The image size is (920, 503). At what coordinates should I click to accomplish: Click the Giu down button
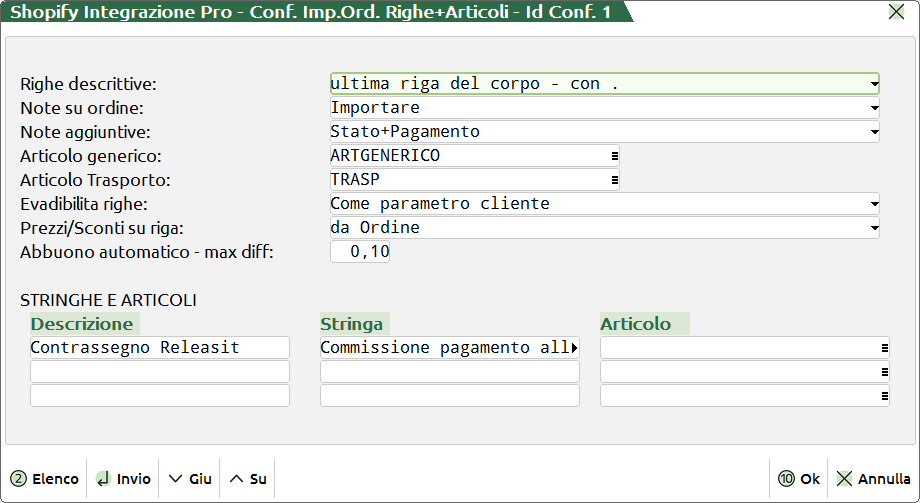(x=190, y=479)
